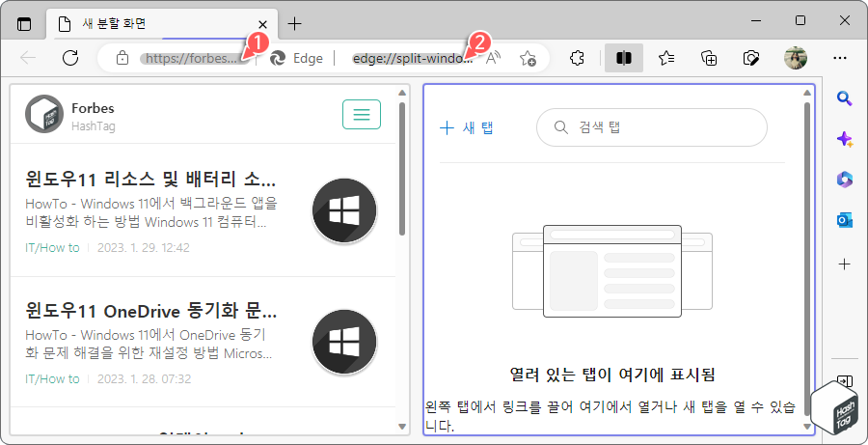The height and width of the screenshot is (445, 868).
Task: Open the Copilot sparkle sidebar icon
Action: coord(844,140)
